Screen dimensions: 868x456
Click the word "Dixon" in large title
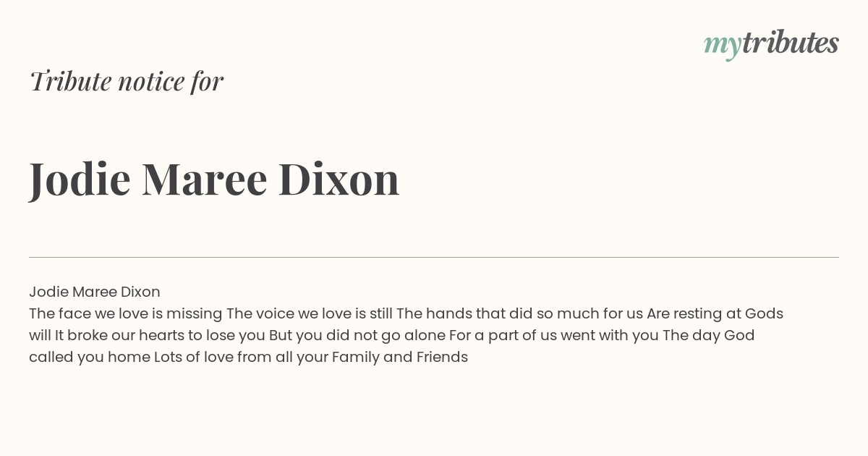tap(339, 180)
